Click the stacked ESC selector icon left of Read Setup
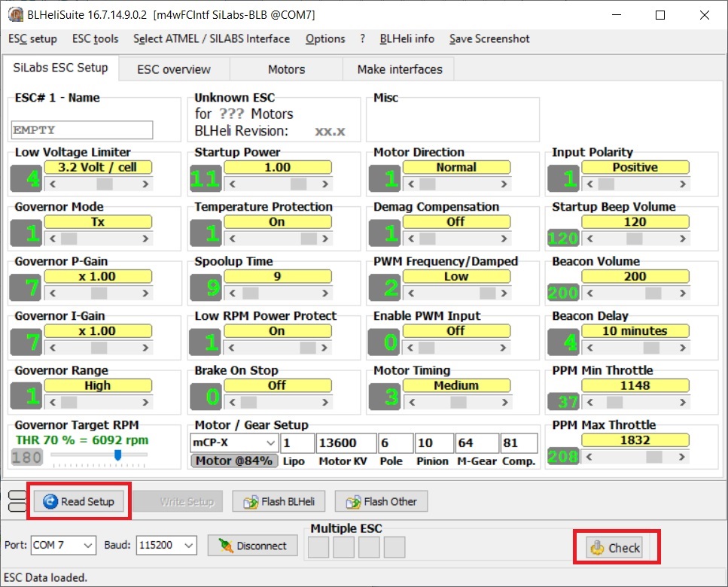This screenshot has height=587, width=728. [17, 501]
